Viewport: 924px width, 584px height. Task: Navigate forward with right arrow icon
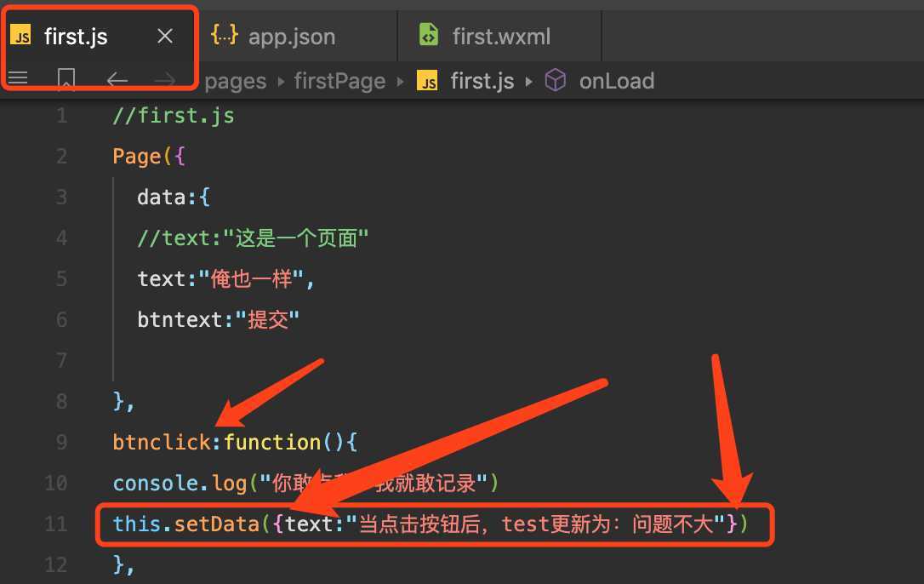click(165, 80)
